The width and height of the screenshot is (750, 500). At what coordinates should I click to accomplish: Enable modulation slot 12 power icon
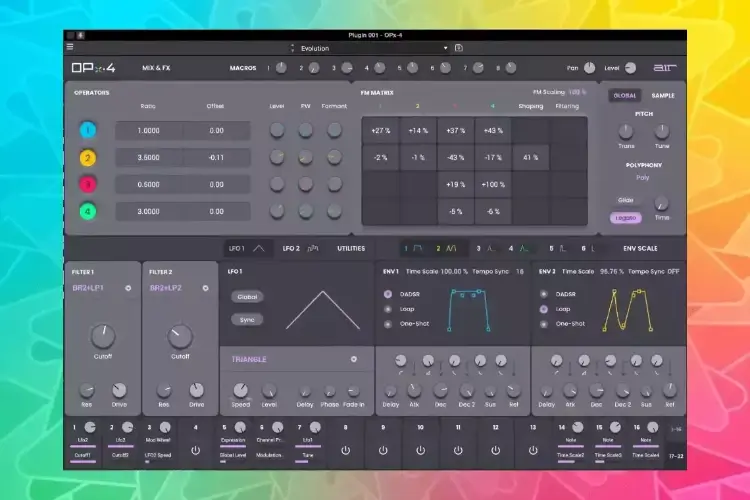496,450
